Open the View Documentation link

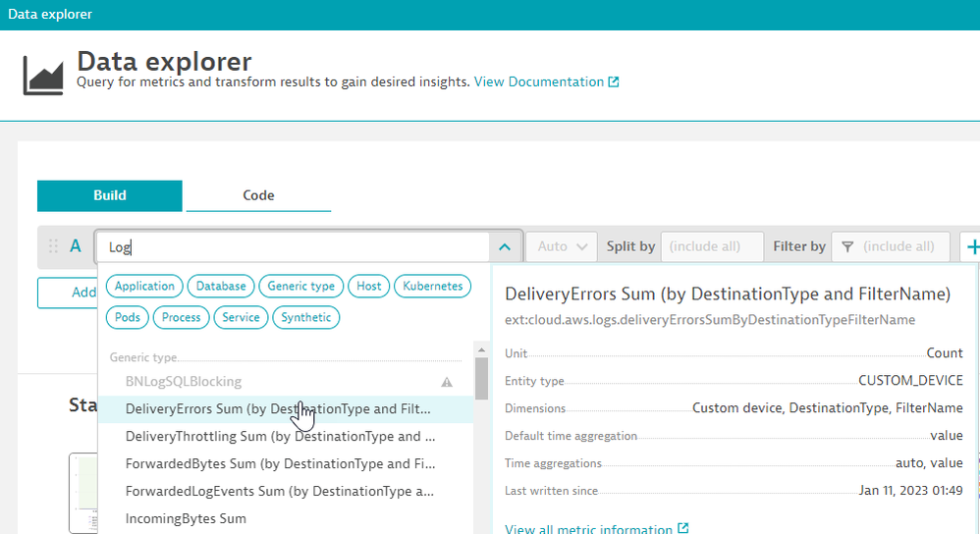click(x=538, y=82)
